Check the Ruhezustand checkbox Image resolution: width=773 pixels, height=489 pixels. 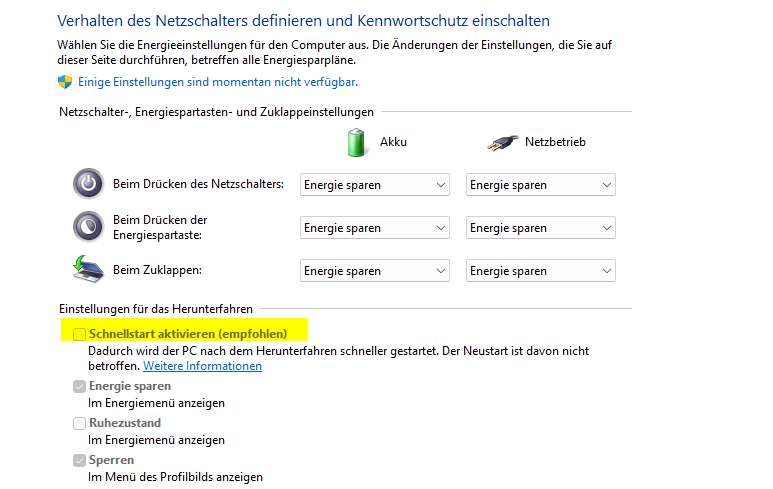[80, 423]
